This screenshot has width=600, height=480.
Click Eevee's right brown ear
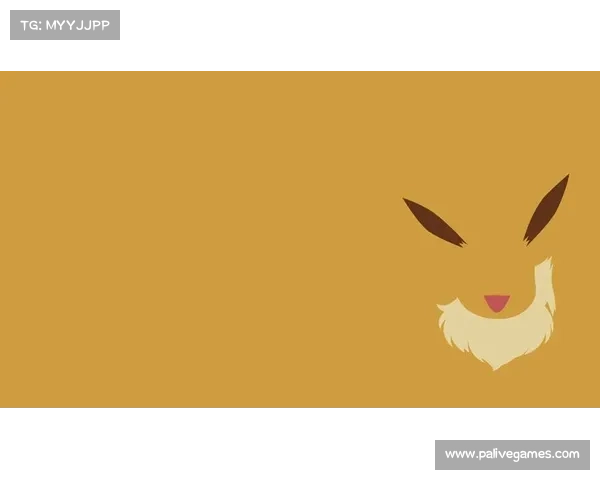tap(545, 210)
